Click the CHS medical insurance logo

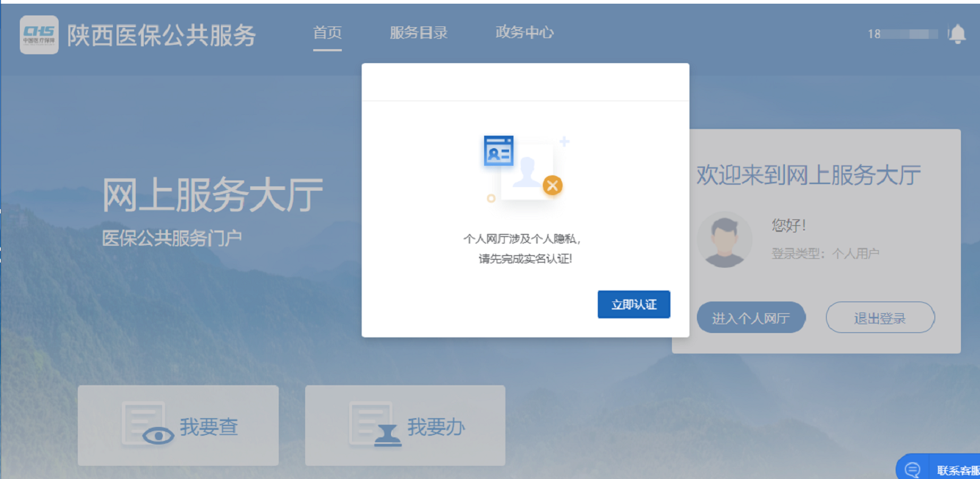pos(39,34)
